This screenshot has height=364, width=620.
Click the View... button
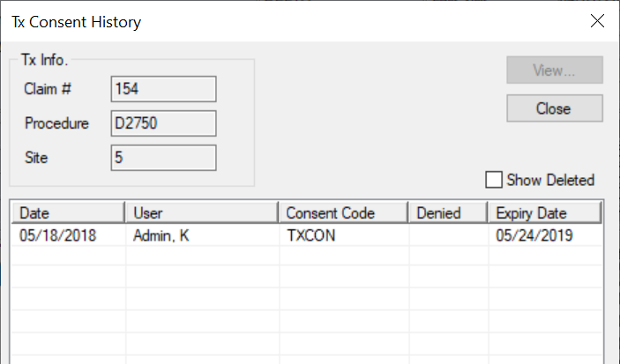(554, 71)
